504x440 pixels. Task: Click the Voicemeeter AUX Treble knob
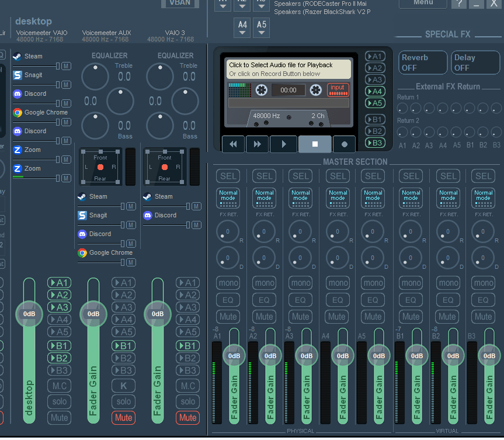pos(95,77)
